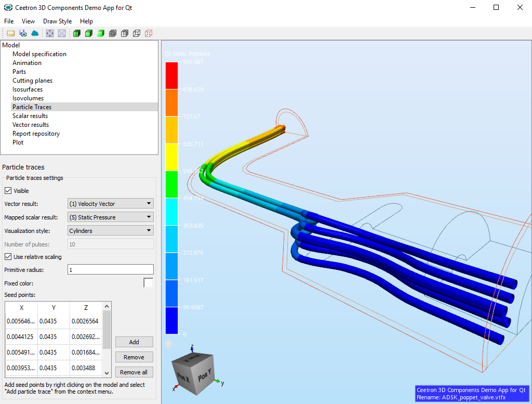Click the Fixed color swatch
The height and width of the screenshot is (404, 532).
coord(149,283)
